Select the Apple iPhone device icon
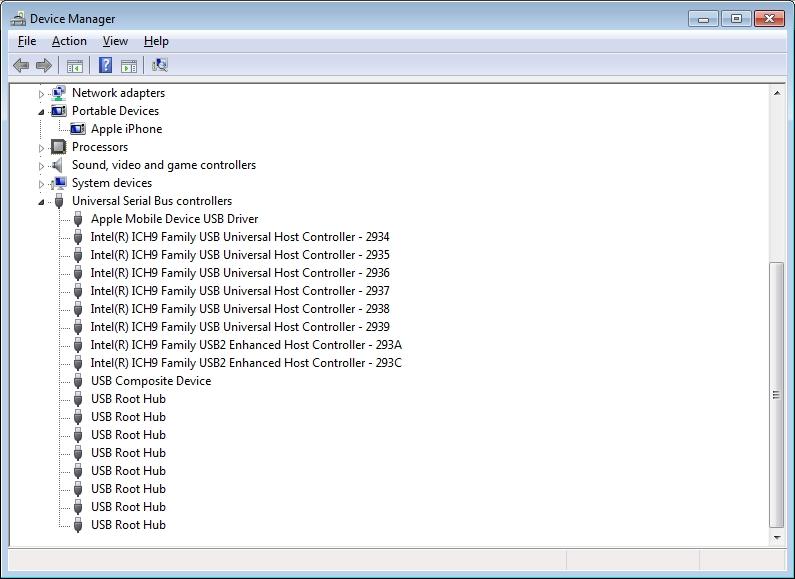The height and width of the screenshot is (579, 795). (78, 129)
